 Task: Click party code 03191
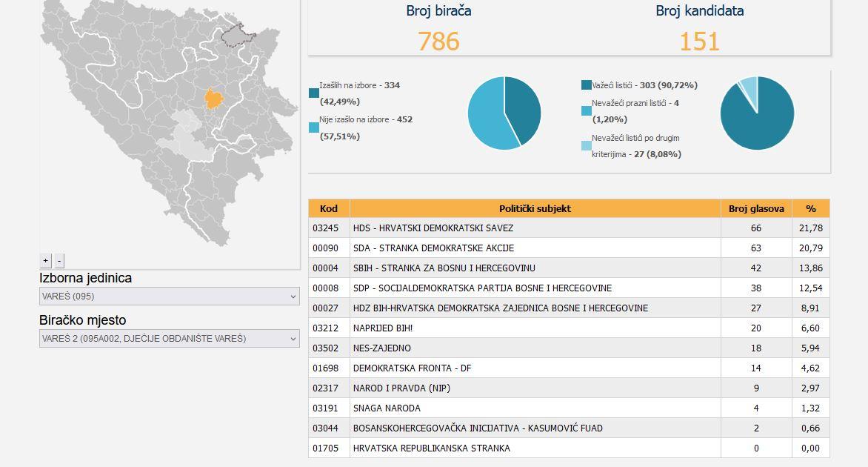326,408
